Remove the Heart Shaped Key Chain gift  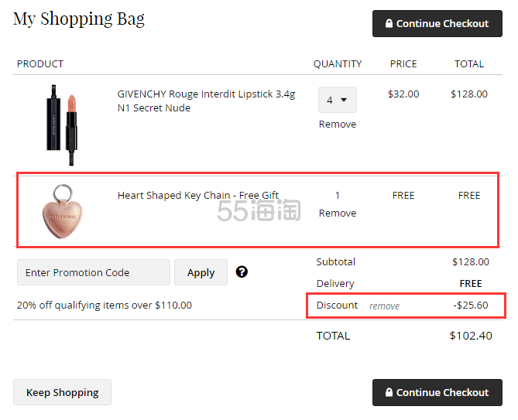point(338,213)
